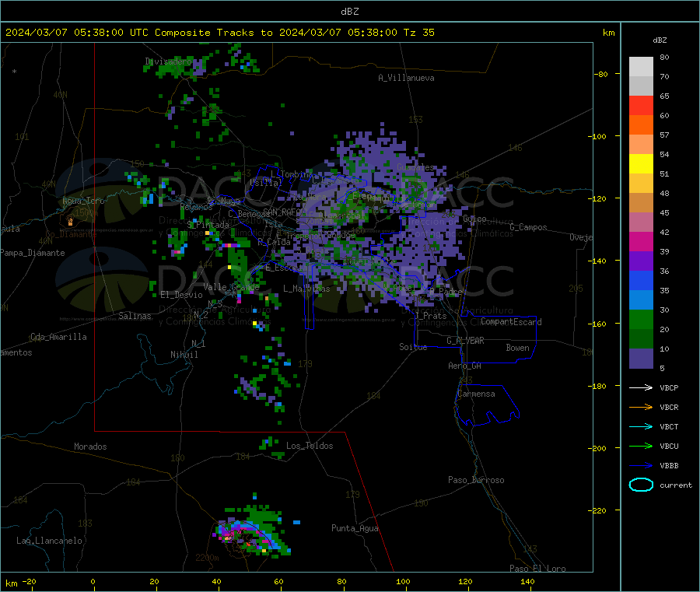
Task: Click the 'Soitue' map label
Action: click(x=413, y=347)
